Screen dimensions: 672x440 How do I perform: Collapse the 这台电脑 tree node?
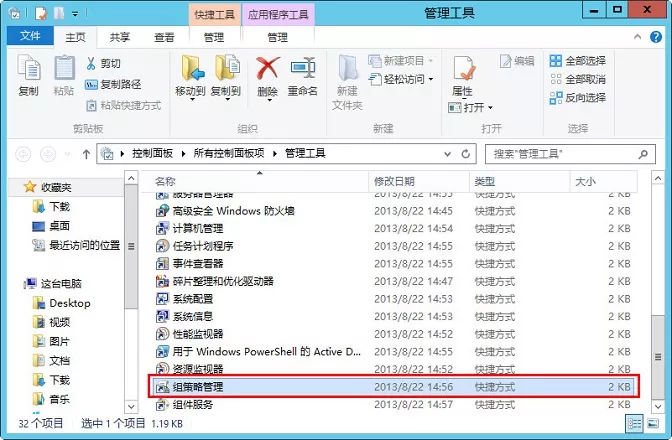(17, 284)
